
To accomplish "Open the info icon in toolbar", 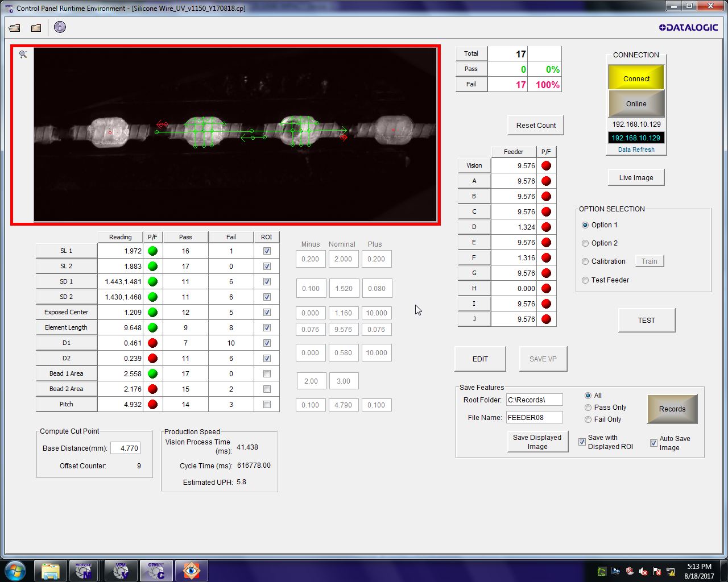I will tap(60, 27).
